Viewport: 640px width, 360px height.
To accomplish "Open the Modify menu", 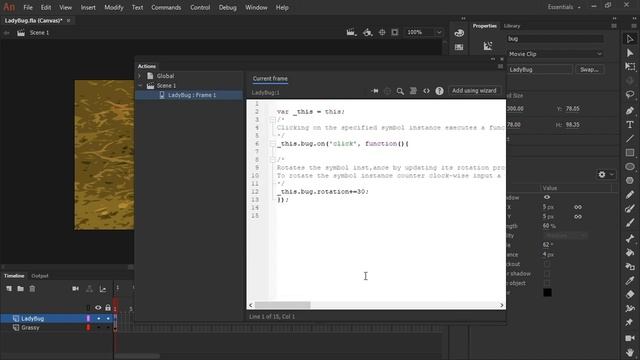I will [113, 7].
